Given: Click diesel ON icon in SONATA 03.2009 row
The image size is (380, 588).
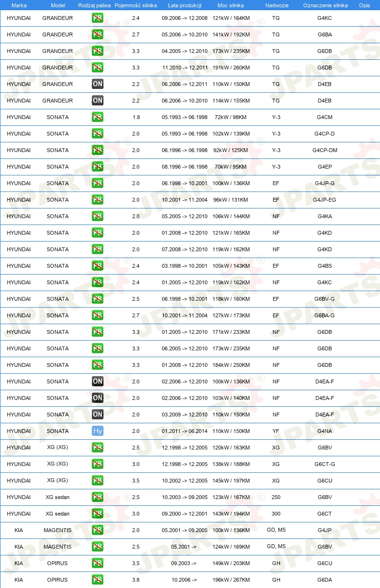Looking at the screenshot, I should pos(98,415).
